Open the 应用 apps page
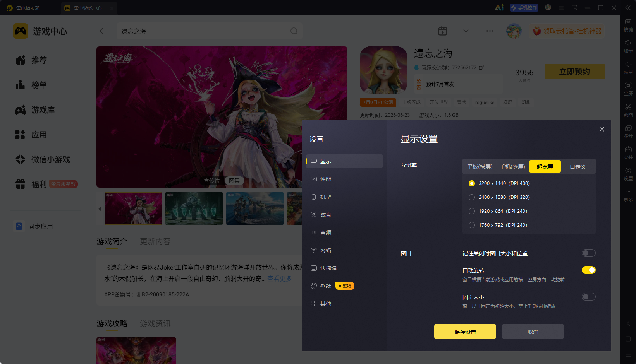 click(31, 135)
